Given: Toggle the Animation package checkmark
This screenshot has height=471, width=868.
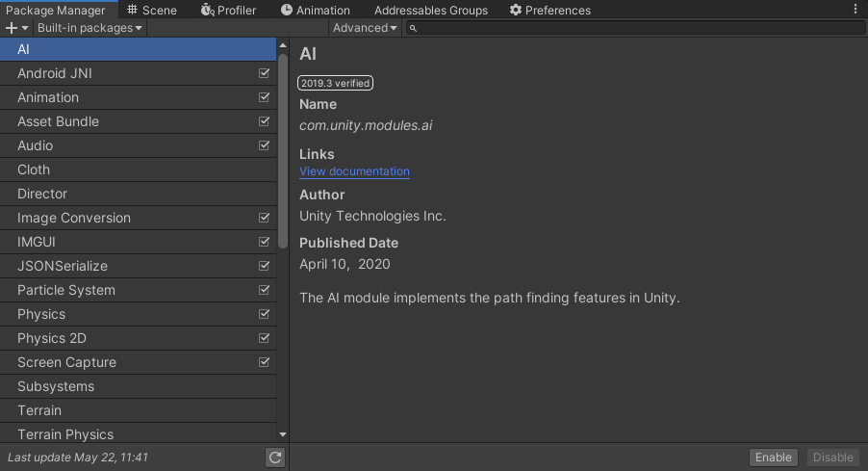Looking at the screenshot, I should (264, 97).
